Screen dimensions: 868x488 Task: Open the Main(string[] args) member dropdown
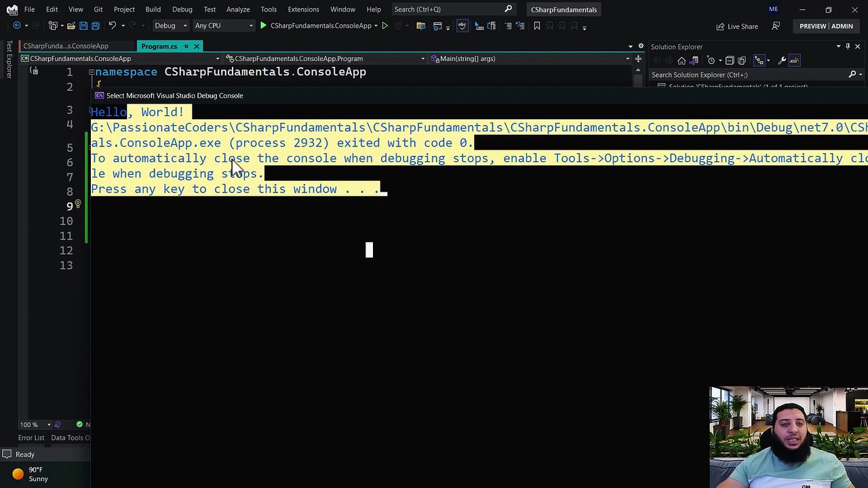pos(530,58)
